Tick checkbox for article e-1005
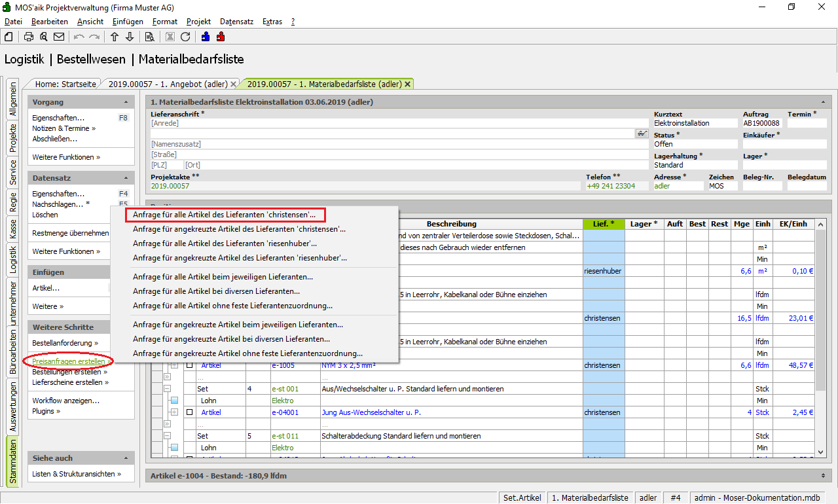Image resolution: width=838 pixels, height=504 pixels. click(189, 365)
